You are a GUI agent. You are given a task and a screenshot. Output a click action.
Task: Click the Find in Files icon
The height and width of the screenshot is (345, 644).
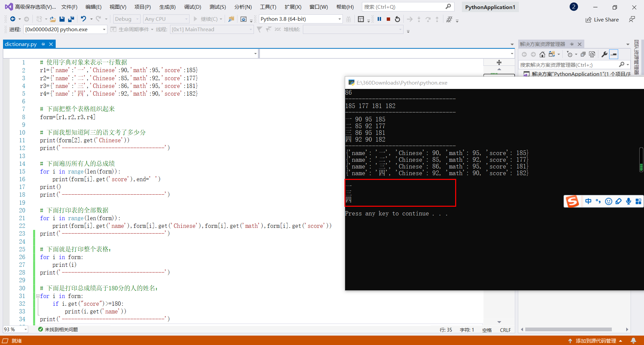231,19
